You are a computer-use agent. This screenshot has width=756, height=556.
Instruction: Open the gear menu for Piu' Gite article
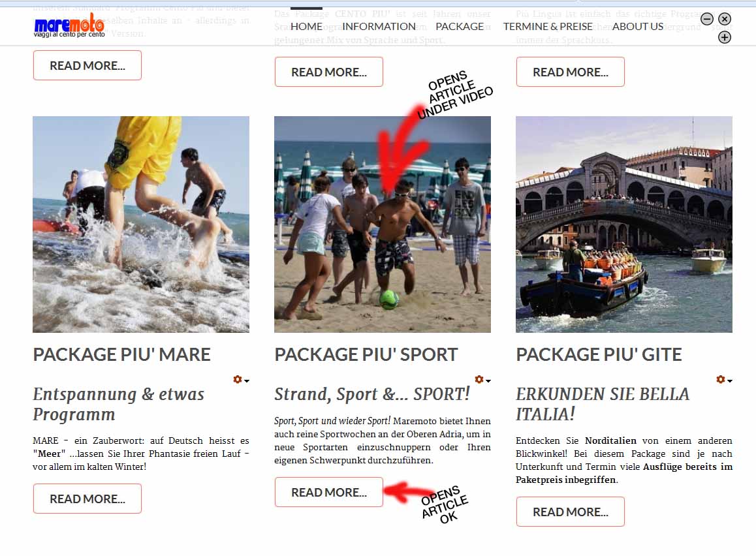[724, 380]
